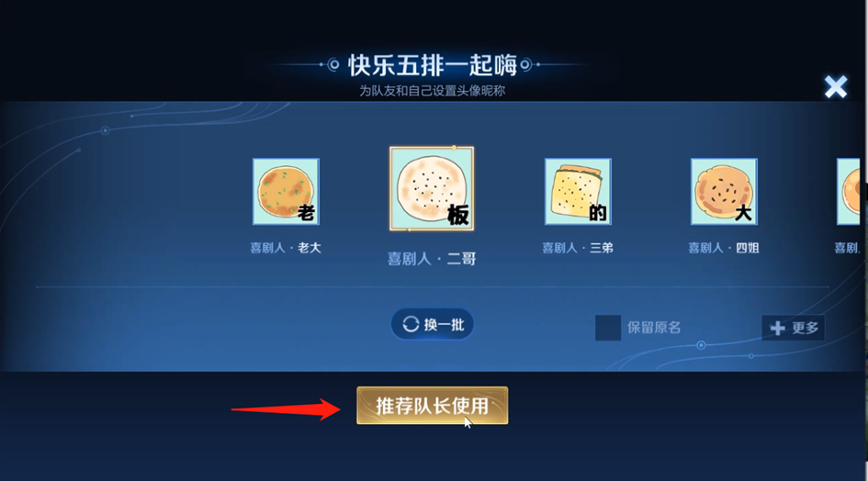Select the highlighted sesame flatbread avatar 板
Viewport: 868px width, 481px height.
pyautogui.click(x=432, y=188)
